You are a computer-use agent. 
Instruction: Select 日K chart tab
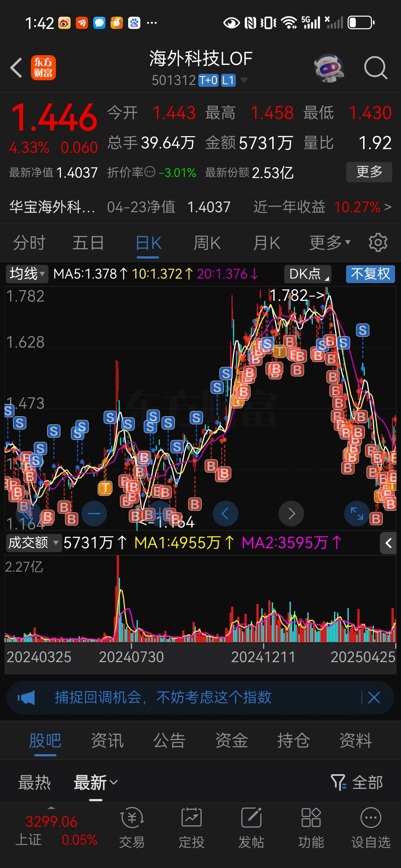point(149,243)
